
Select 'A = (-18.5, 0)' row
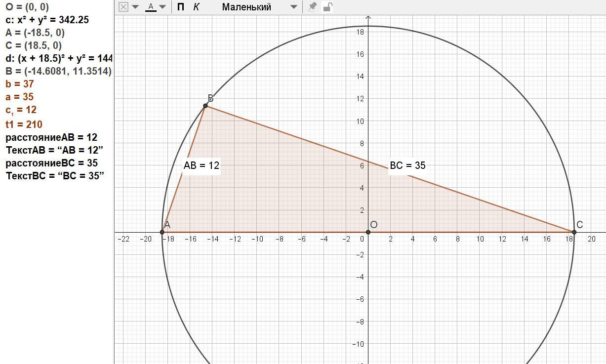(x=35, y=33)
